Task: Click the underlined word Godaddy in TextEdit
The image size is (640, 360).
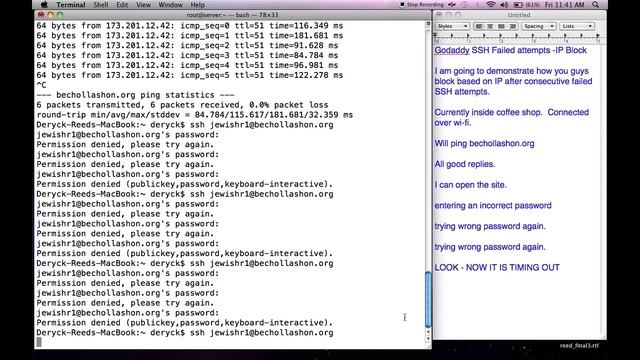Action: point(452,50)
